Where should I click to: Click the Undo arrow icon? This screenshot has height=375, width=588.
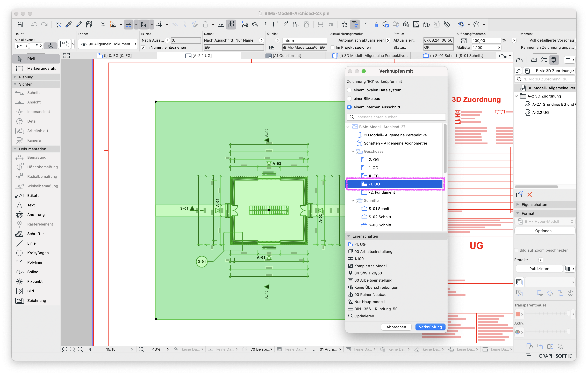click(x=34, y=24)
